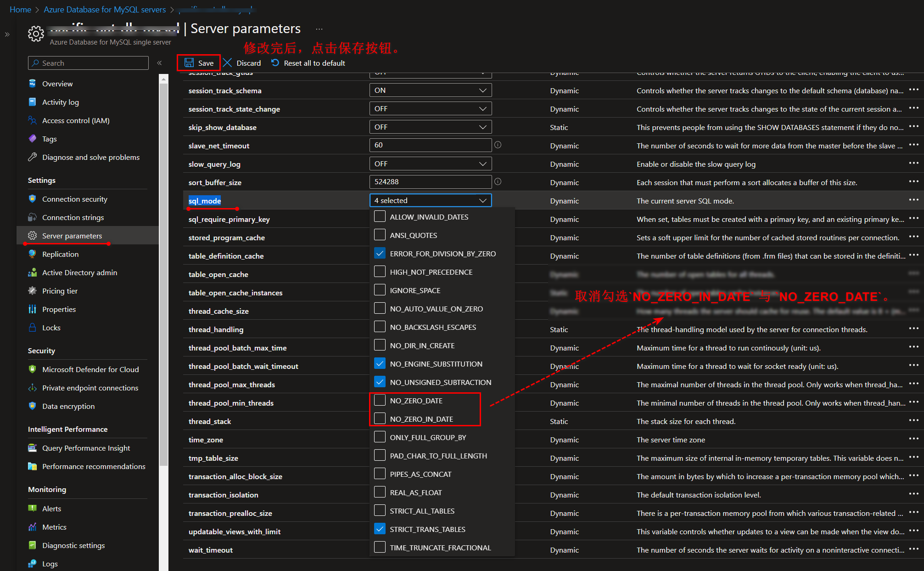The width and height of the screenshot is (924, 571).
Task: Open the slow_query_log dropdown
Action: tap(430, 164)
